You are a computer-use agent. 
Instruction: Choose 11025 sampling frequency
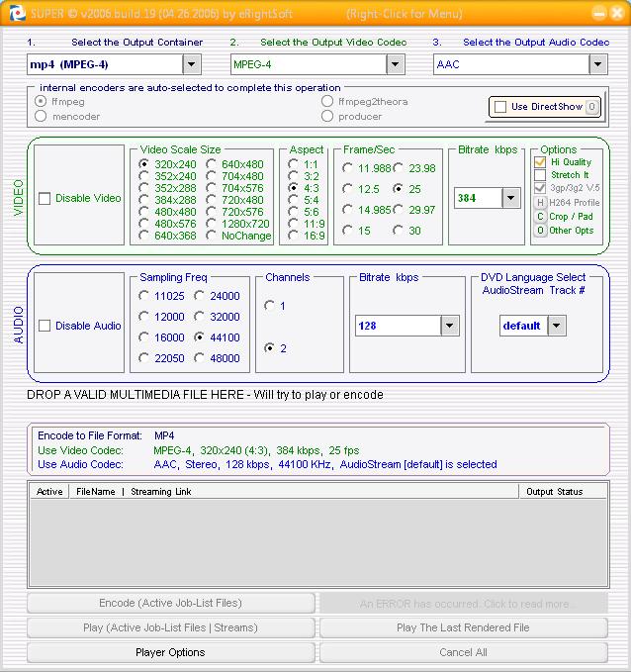click(x=144, y=296)
